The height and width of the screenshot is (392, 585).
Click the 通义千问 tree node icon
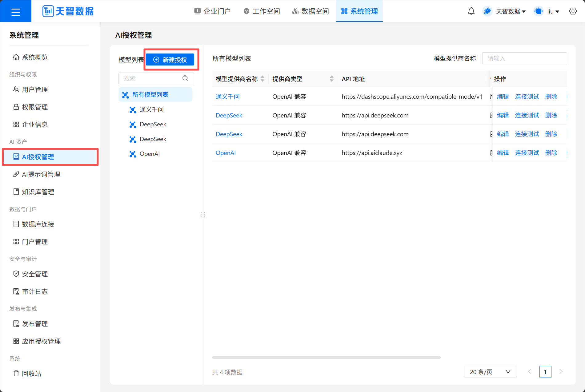click(x=133, y=110)
